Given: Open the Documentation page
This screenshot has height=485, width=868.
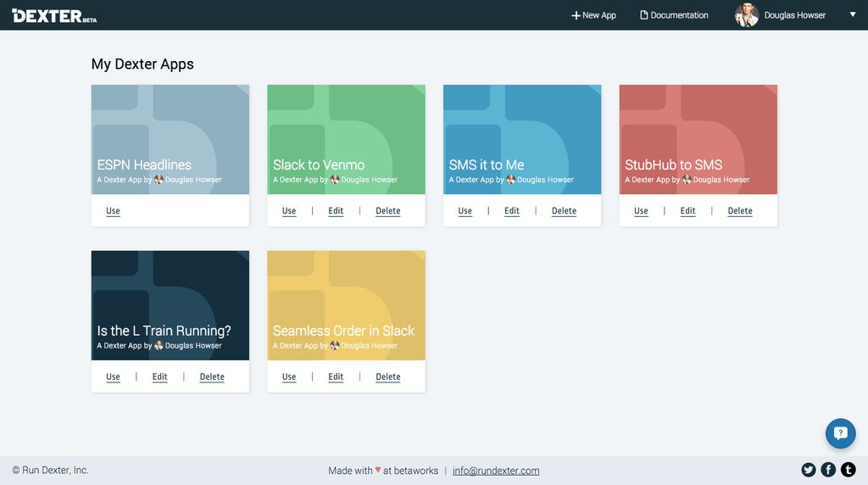Looking at the screenshot, I should coord(674,15).
